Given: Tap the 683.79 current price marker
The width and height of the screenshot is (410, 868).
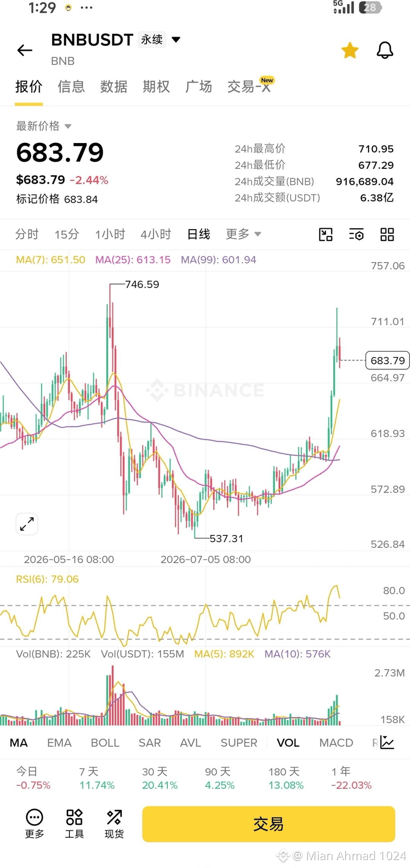Looking at the screenshot, I should click(x=387, y=360).
